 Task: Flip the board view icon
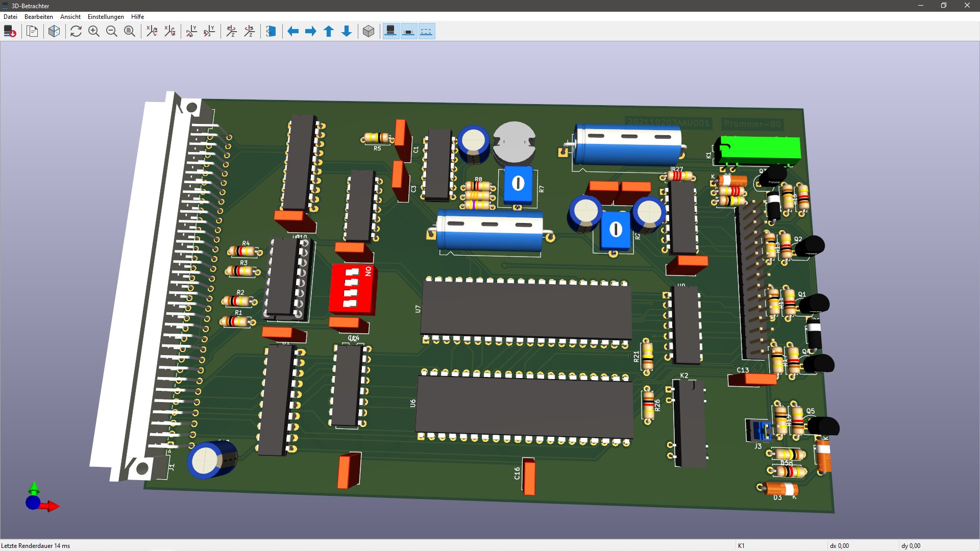271,32
